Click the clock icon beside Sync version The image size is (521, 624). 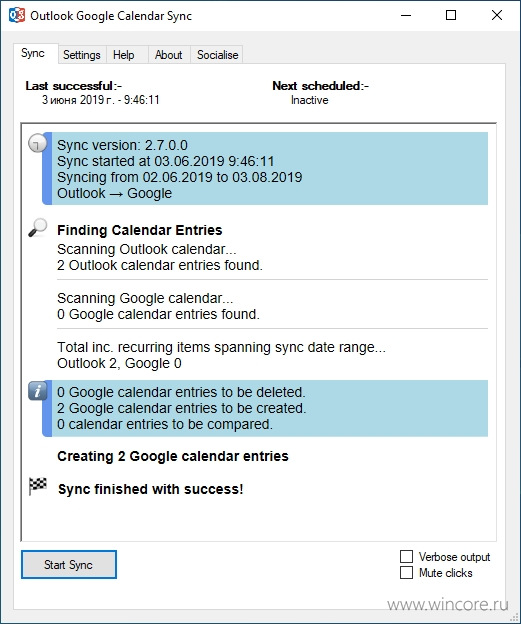pos(37,143)
